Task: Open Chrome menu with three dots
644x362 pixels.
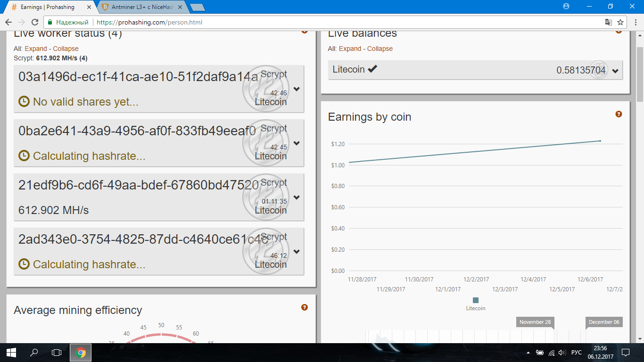Action: (x=635, y=22)
